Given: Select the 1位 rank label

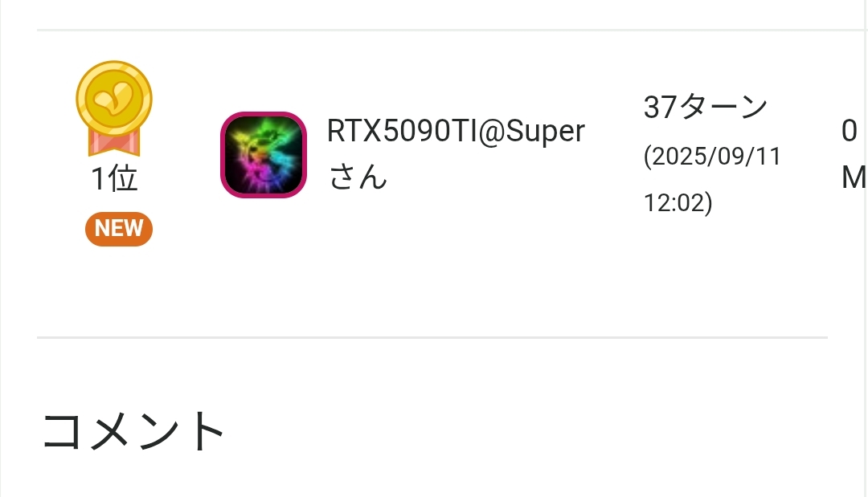Looking at the screenshot, I should [114, 178].
